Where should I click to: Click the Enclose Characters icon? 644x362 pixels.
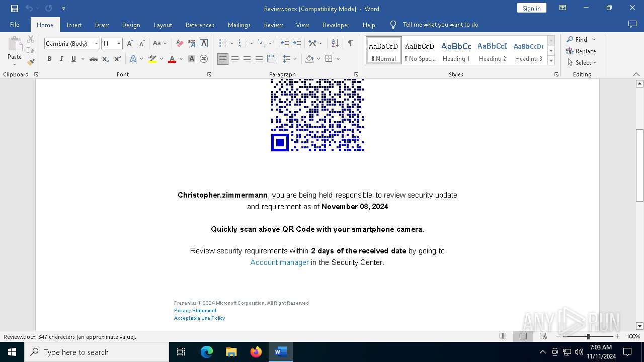(x=204, y=59)
